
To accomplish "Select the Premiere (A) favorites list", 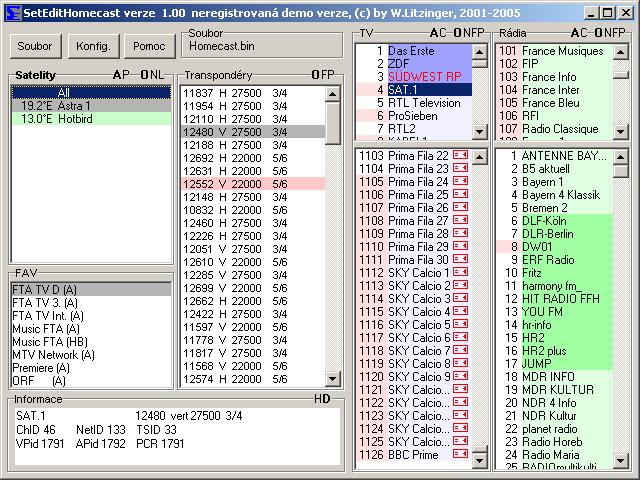I will (x=91, y=368).
